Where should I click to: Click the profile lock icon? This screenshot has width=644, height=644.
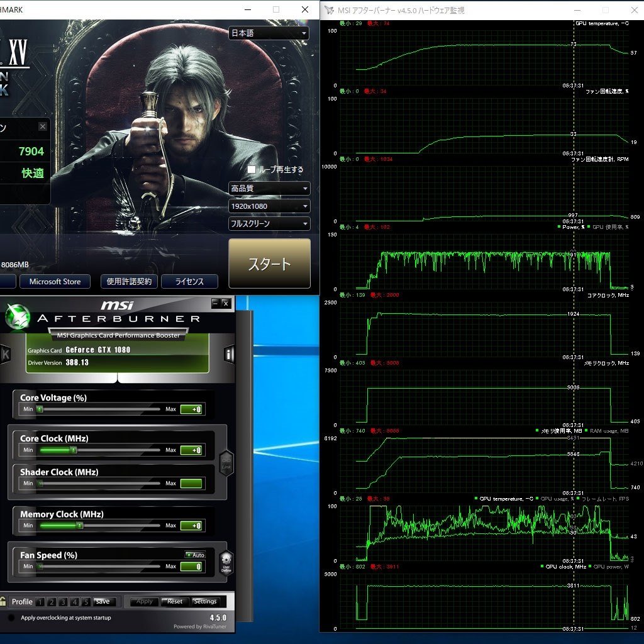(3, 601)
